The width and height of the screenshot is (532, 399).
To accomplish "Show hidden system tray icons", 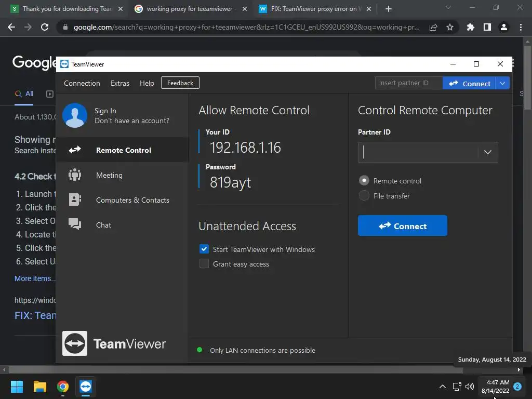I will coord(443,387).
